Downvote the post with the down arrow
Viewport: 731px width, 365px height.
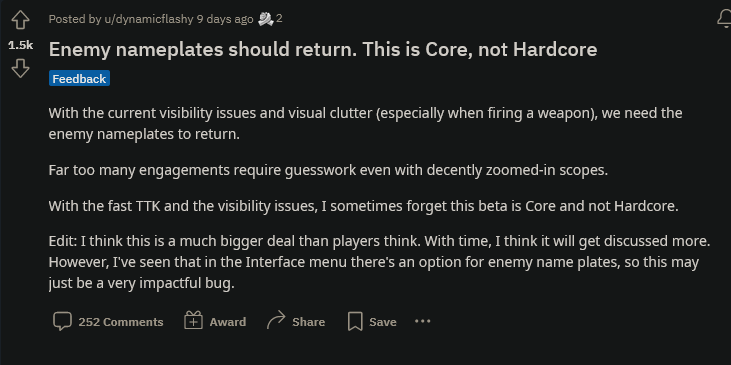[20, 69]
